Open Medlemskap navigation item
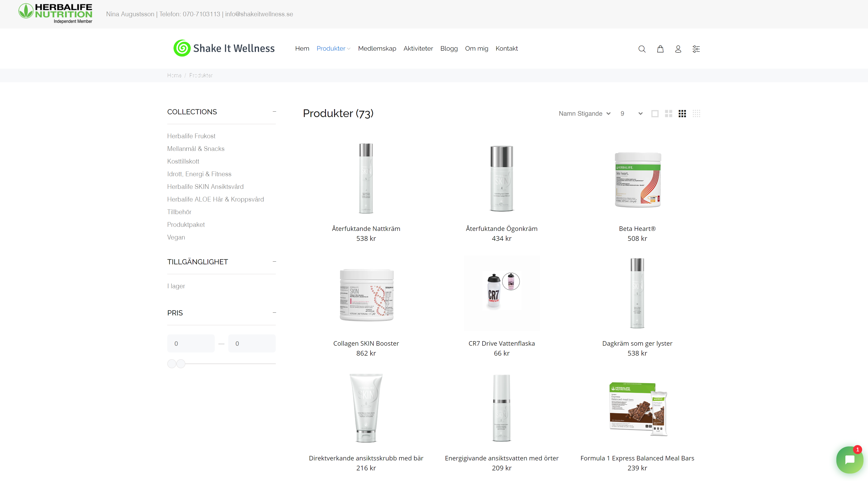The height and width of the screenshot is (488, 868). click(x=377, y=49)
